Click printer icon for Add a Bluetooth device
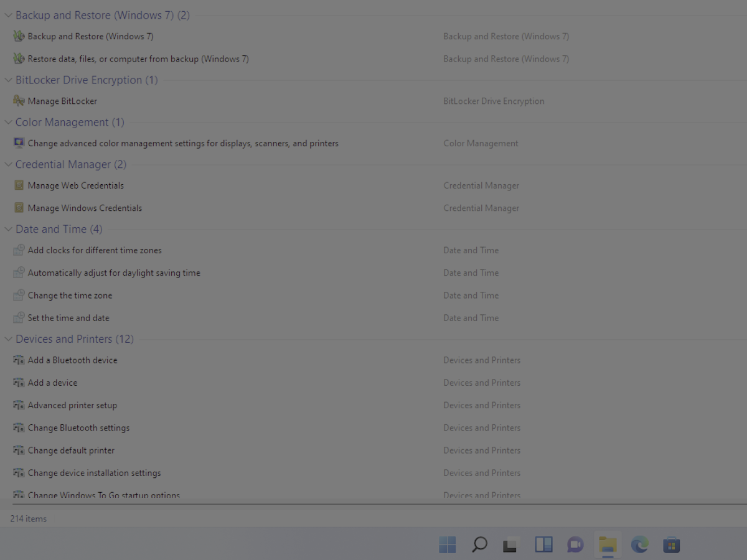747x560 pixels. 19,360
